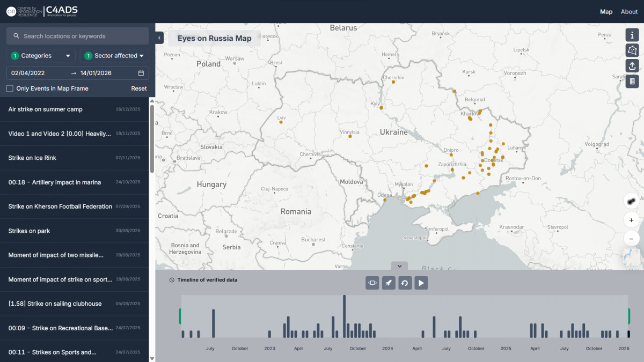The image size is (644, 362).
Task: Zoom in on the map
Action: (x=631, y=220)
